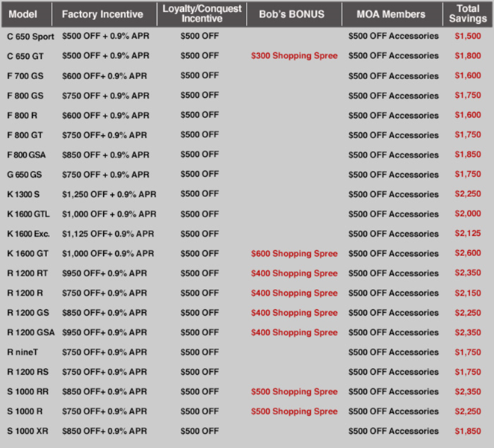Click the $2,150 total savings value

(468, 293)
